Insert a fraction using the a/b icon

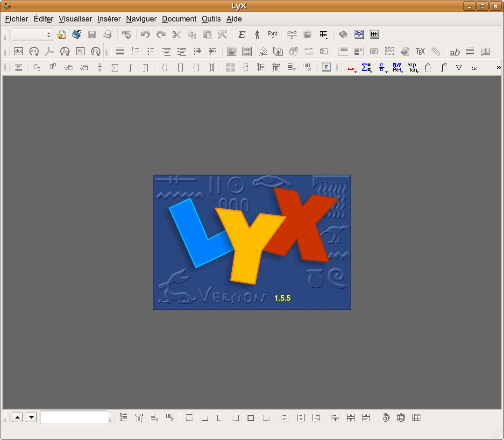tap(99, 68)
